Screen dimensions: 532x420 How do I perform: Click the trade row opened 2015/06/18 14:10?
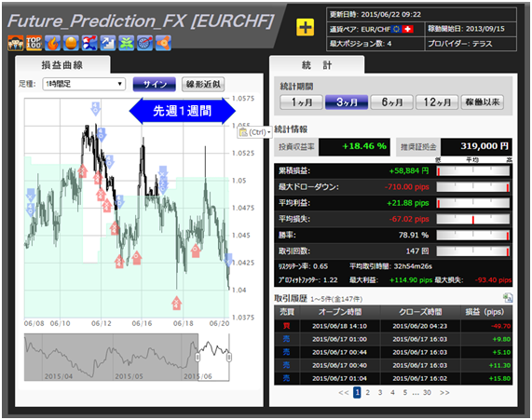[x=393, y=326]
